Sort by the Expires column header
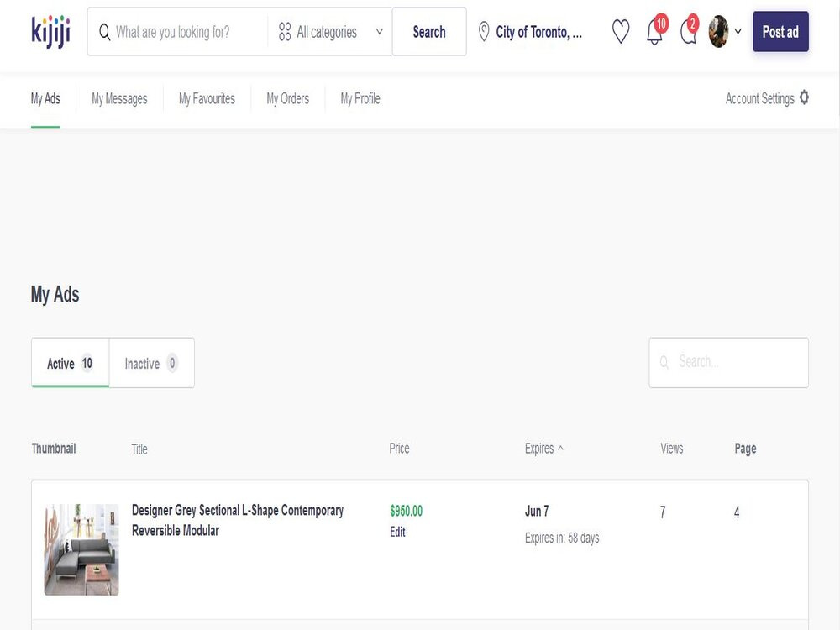Image resolution: width=840 pixels, height=630 pixels. (539, 449)
